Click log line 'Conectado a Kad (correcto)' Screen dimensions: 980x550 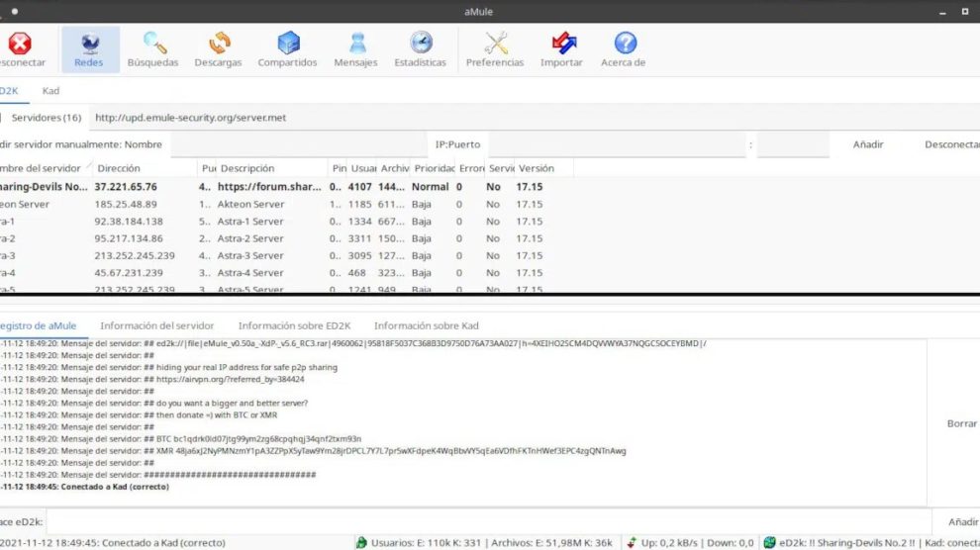[84, 487]
